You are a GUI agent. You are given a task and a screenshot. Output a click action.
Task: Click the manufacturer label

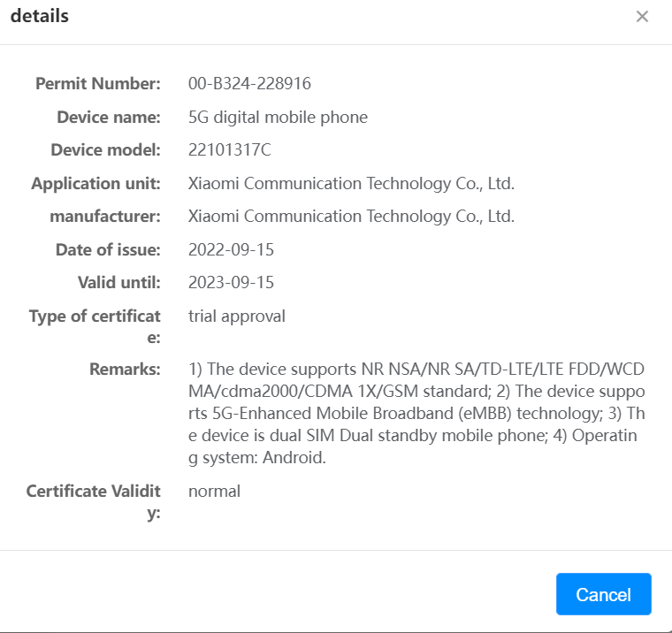pos(105,217)
